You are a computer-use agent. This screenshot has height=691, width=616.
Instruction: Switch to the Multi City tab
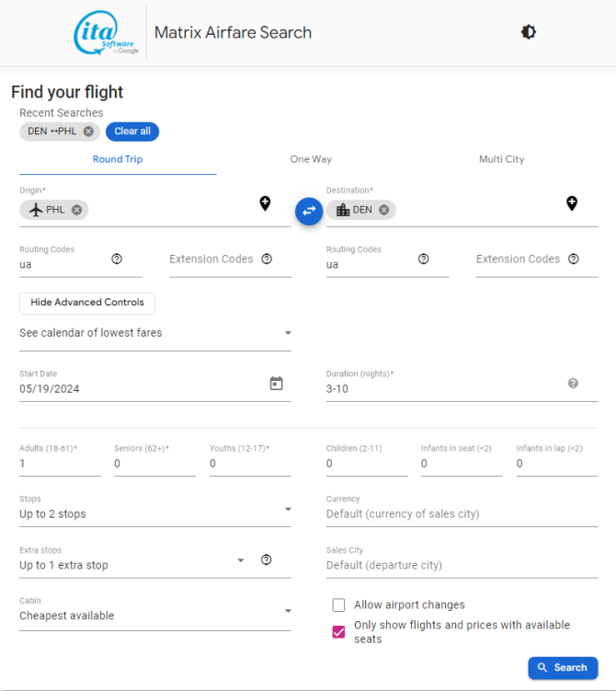(x=501, y=159)
